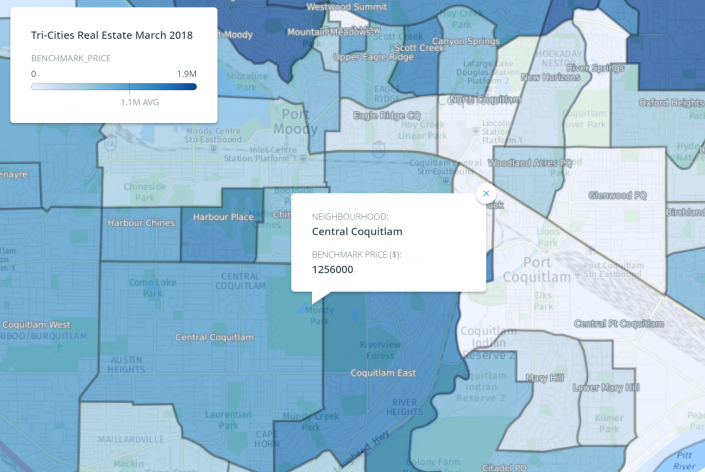The image size is (705, 472).
Task: Click the benchmark price gradient bar
Action: (114, 87)
